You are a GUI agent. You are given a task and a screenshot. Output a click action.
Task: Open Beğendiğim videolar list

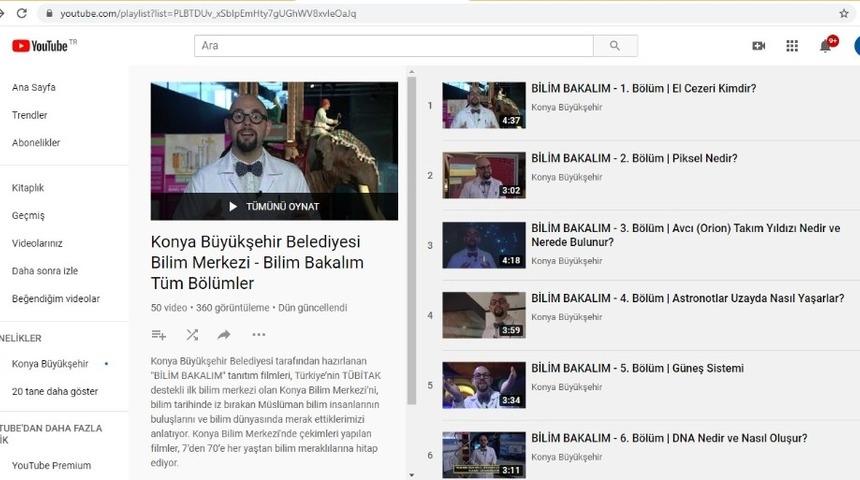[55, 299]
